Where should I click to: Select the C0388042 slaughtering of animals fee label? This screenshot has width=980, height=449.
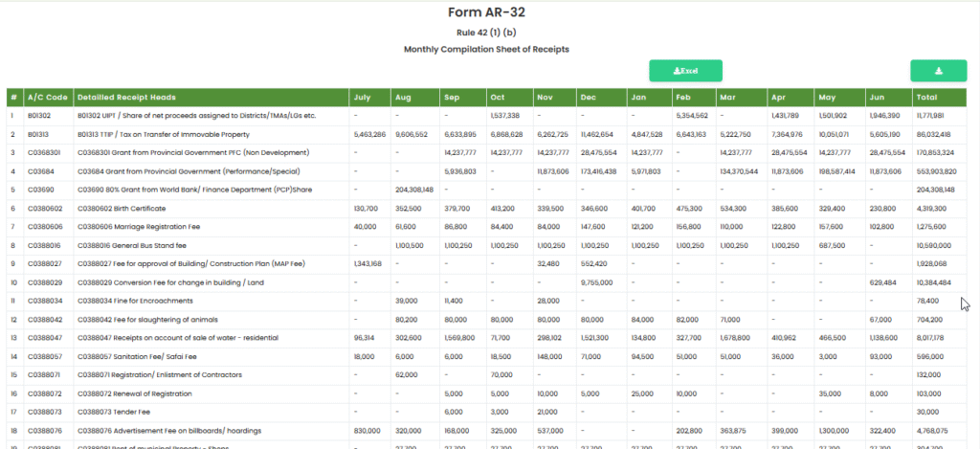(147, 320)
